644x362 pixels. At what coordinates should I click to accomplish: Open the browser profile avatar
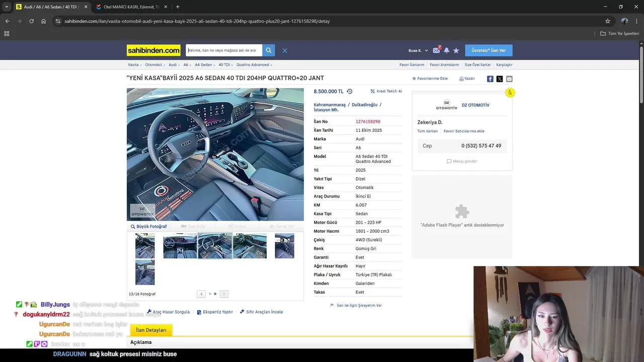coord(624,21)
